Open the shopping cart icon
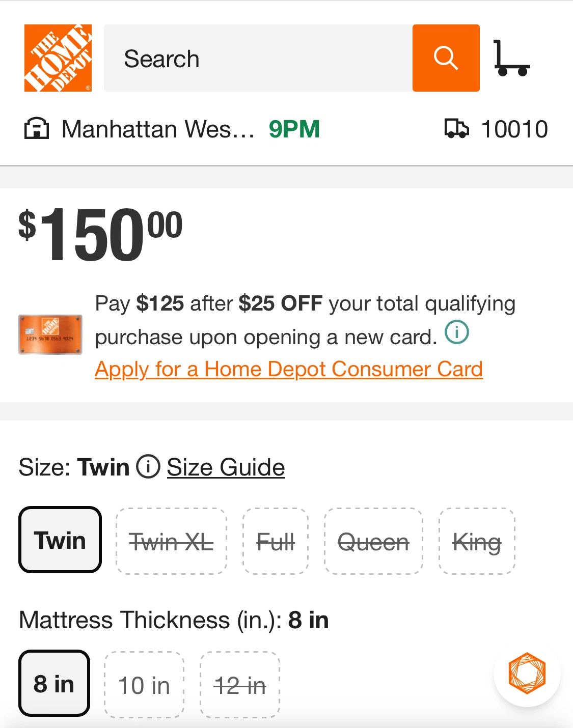 tap(511, 58)
